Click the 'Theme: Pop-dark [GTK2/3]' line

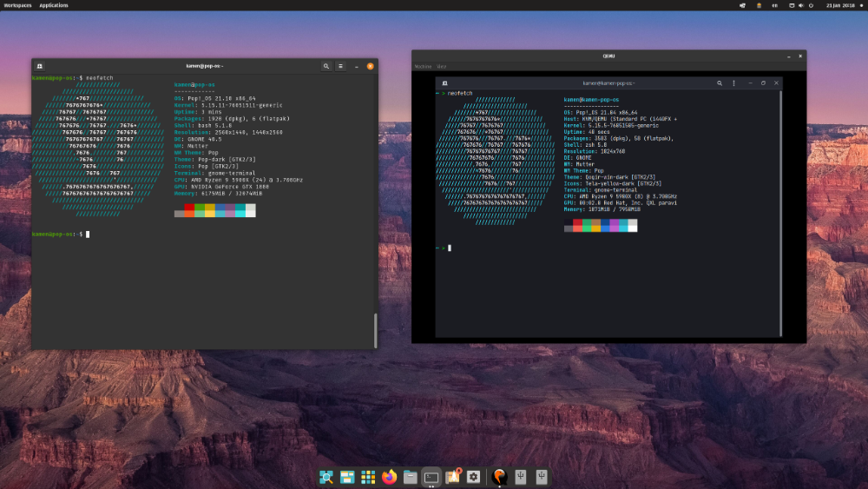tap(214, 160)
